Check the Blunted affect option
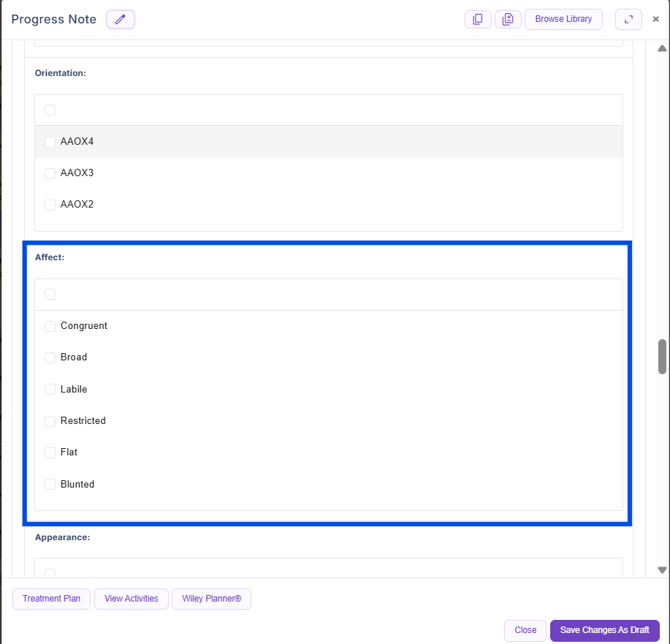The image size is (670, 644). point(50,484)
